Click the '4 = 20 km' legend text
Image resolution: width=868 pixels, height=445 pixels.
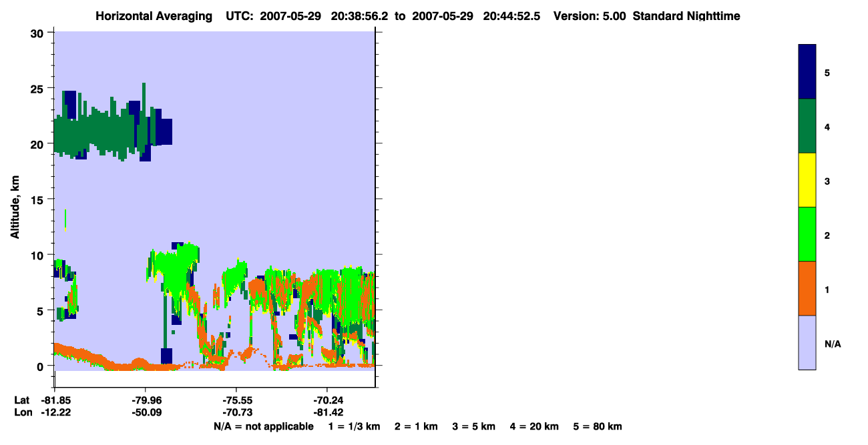tap(535, 426)
